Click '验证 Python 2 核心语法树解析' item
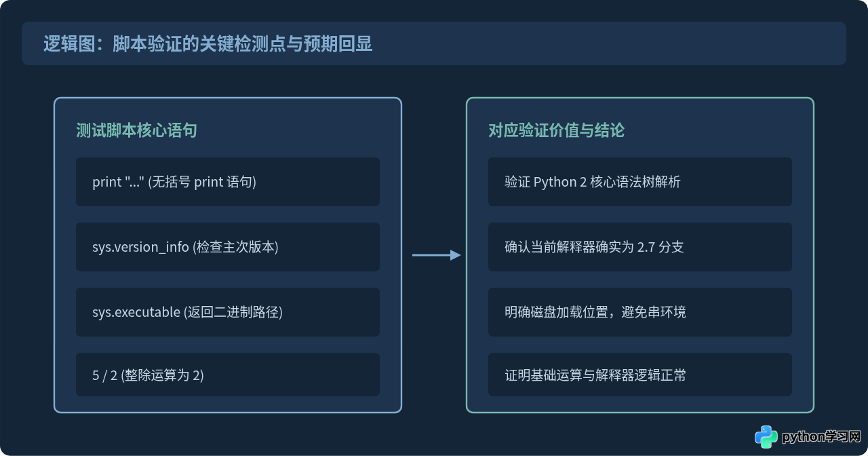 click(x=640, y=182)
